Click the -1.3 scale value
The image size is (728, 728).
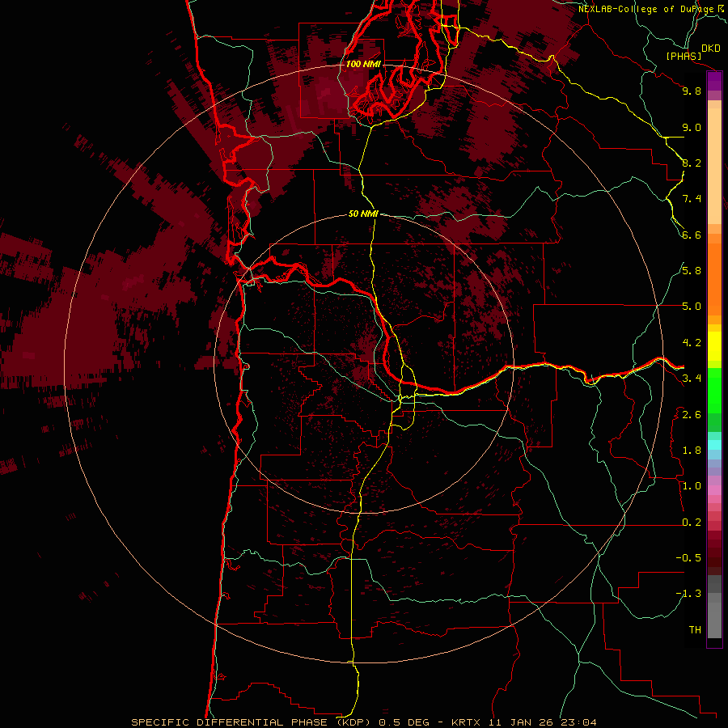click(x=688, y=594)
